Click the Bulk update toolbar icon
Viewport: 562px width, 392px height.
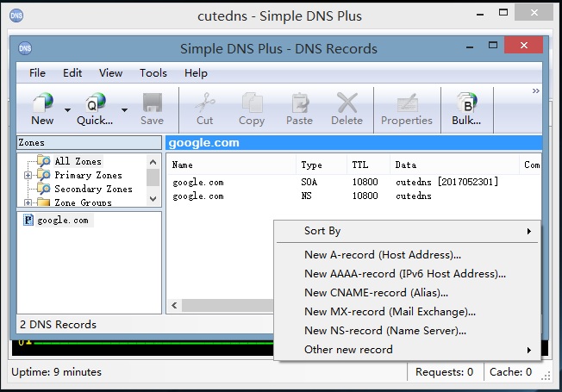pyautogui.click(x=466, y=103)
